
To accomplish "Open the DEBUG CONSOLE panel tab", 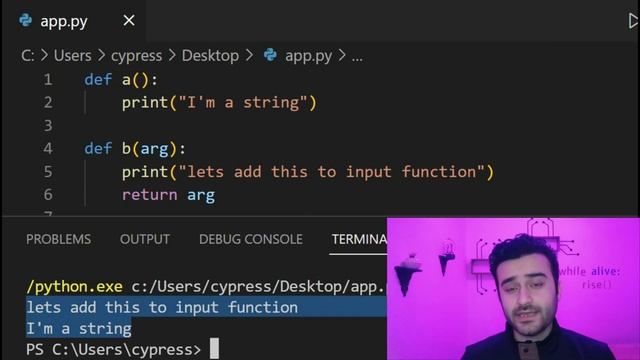I will tap(251, 239).
